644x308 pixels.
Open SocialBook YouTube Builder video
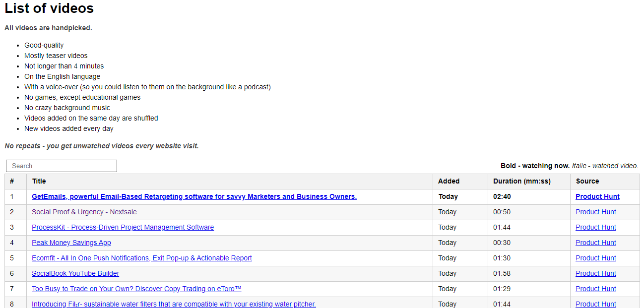(75, 273)
